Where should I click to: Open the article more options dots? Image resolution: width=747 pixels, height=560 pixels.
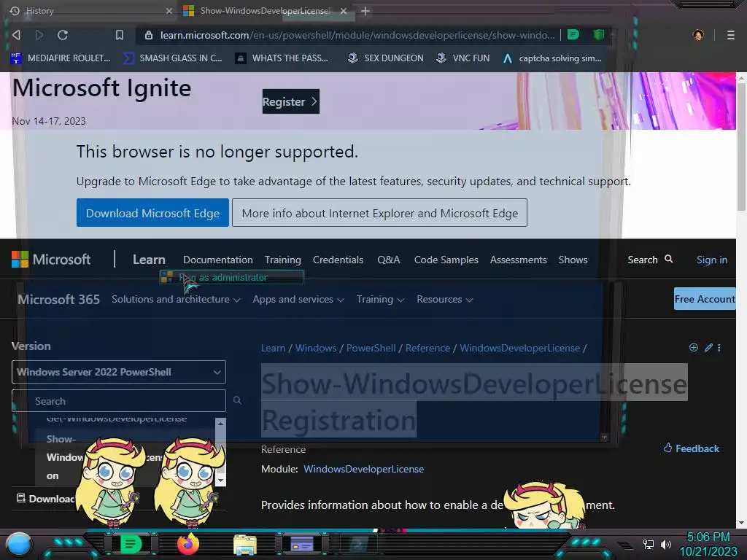(719, 348)
